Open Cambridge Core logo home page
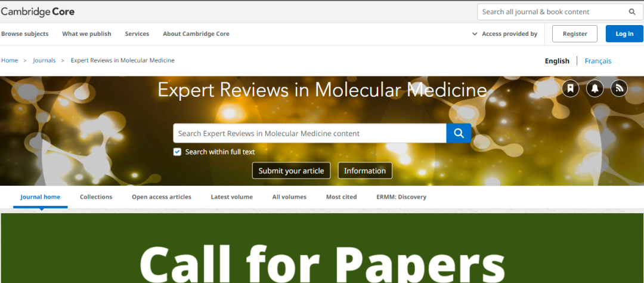 [38, 12]
